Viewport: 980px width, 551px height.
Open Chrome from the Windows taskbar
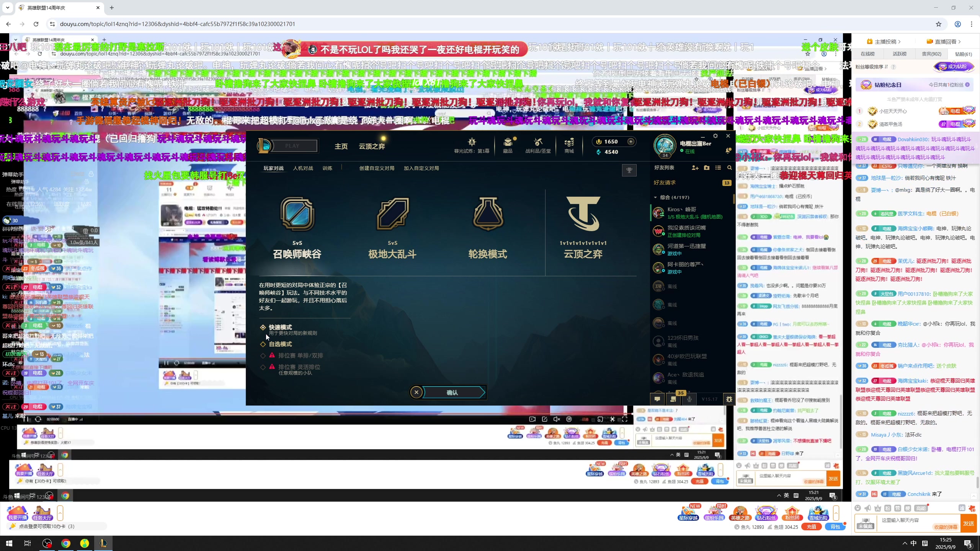tap(66, 543)
